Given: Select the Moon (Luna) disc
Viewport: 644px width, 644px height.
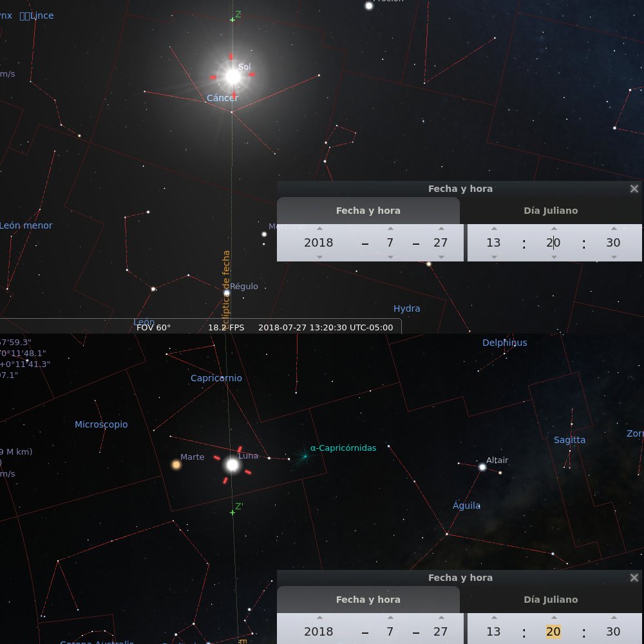Looking at the screenshot, I should point(232,465).
